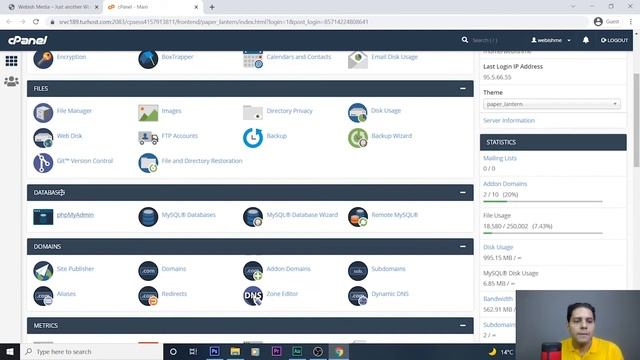The width and height of the screenshot is (640, 360).
Task: Open Directory Privacy folder icon
Action: tap(253, 112)
